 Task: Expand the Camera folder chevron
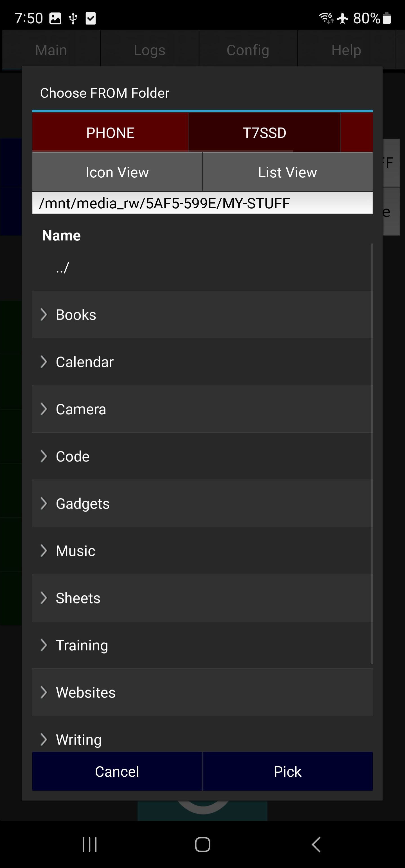pos(44,409)
